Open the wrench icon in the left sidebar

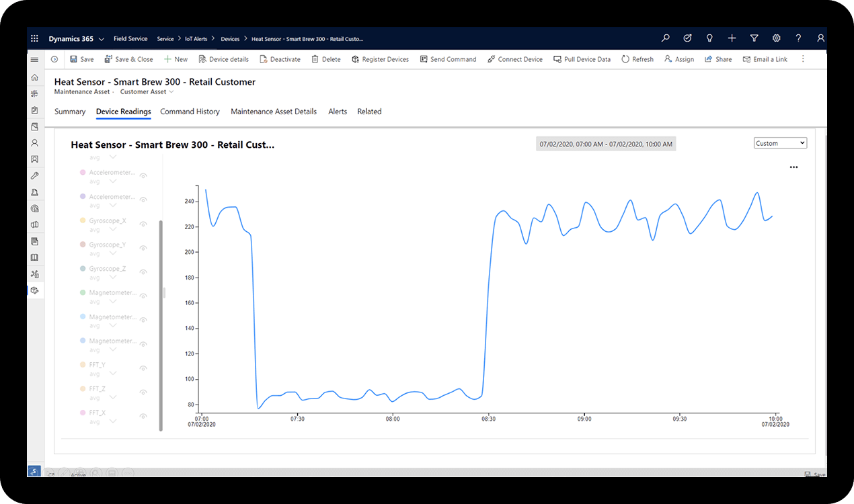coord(35,175)
